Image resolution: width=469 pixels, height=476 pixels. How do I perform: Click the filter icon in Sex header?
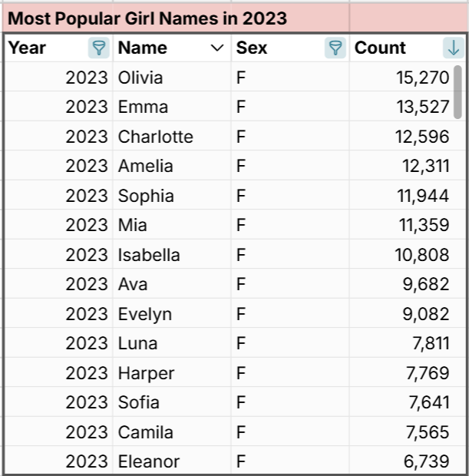335,48
